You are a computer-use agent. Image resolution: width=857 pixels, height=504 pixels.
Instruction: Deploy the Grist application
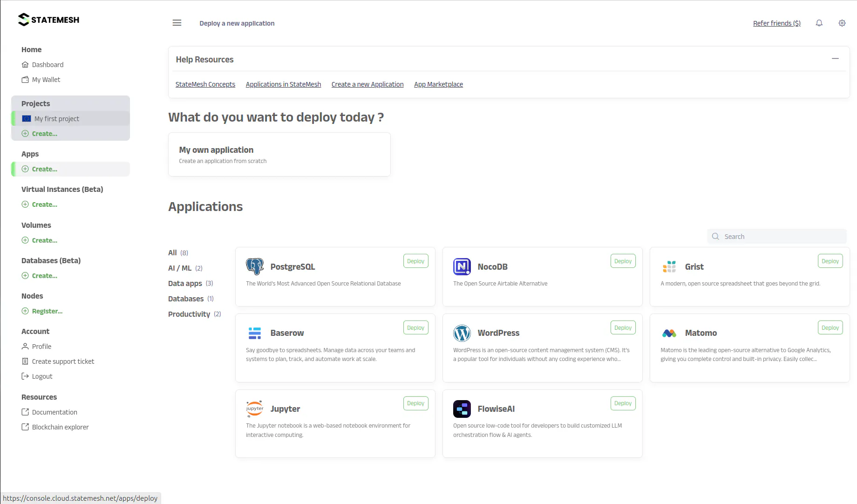pyautogui.click(x=830, y=261)
